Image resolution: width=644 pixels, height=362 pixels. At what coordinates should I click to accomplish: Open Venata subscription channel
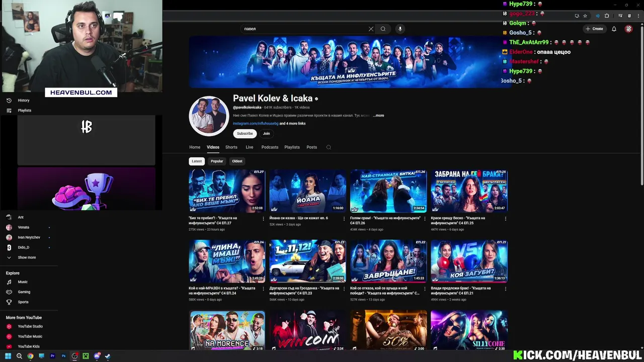point(24,227)
